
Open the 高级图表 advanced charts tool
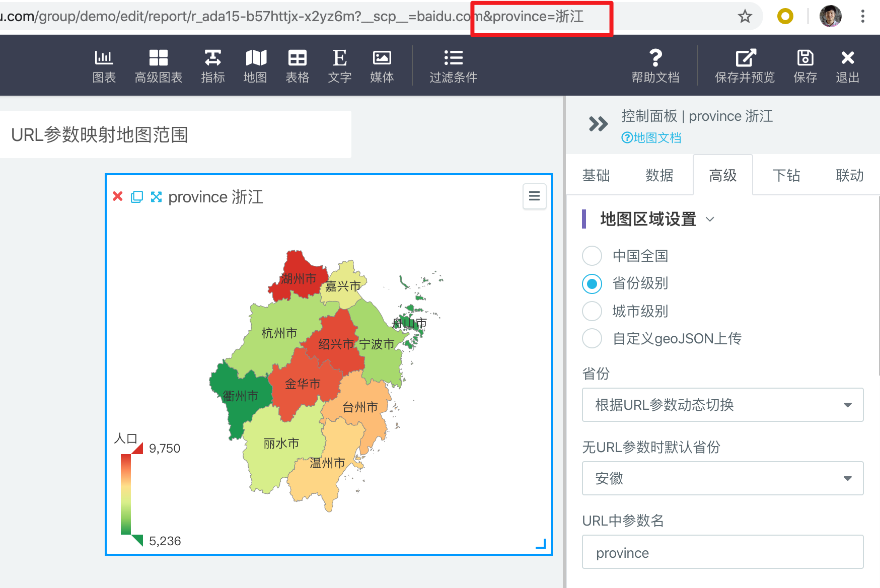click(x=158, y=66)
